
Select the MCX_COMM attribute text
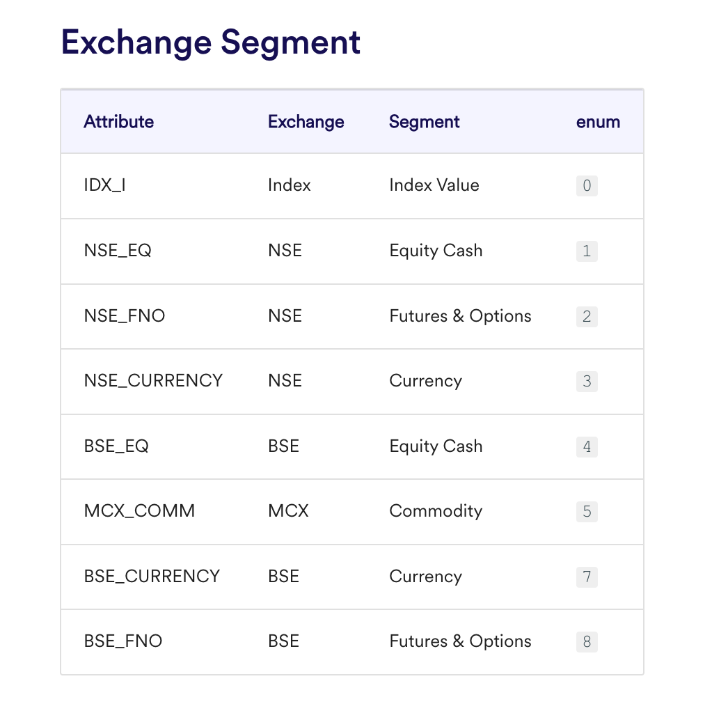139,511
